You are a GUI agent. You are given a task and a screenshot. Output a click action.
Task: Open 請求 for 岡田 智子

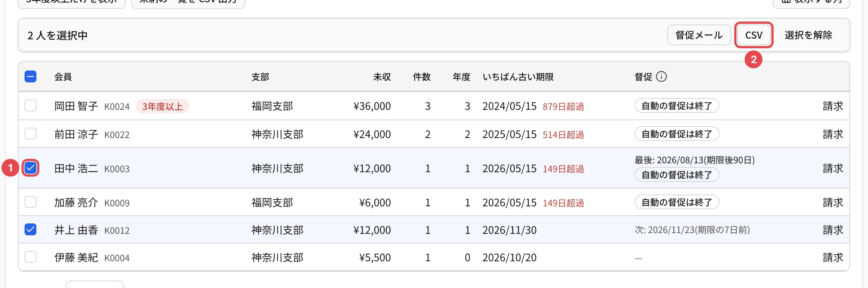pyautogui.click(x=833, y=106)
